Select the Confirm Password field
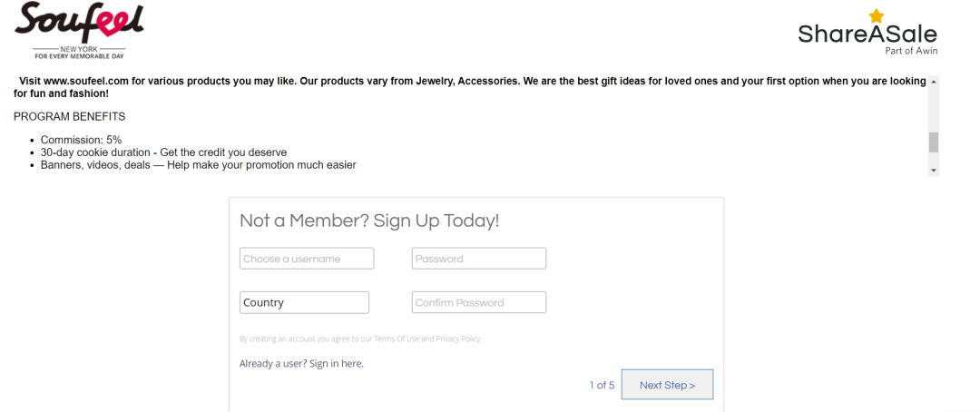Screen dimensions: 980x412 pyautogui.click(x=479, y=302)
